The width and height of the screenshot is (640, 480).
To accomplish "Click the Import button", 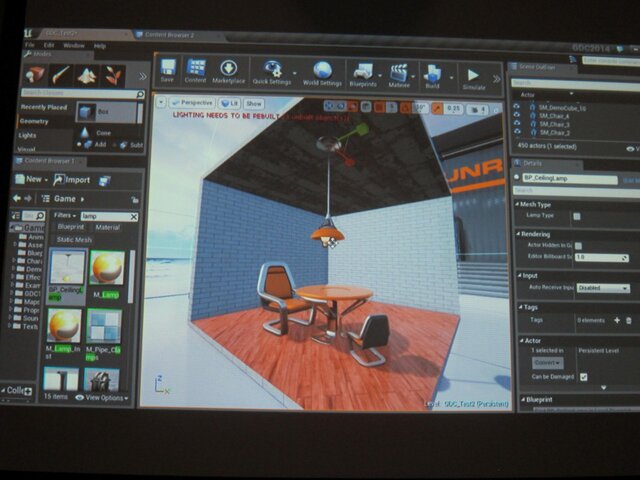I will click(x=73, y=180).
